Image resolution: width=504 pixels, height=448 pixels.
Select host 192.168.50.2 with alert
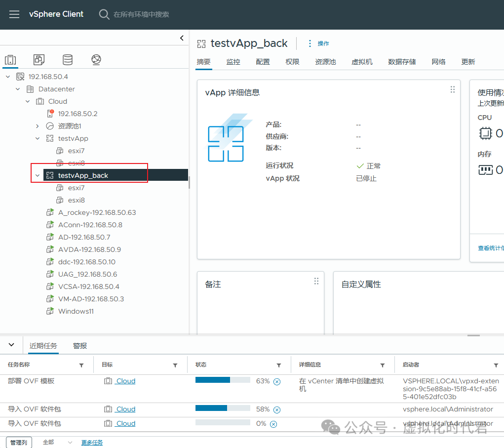tap(78, 114)
